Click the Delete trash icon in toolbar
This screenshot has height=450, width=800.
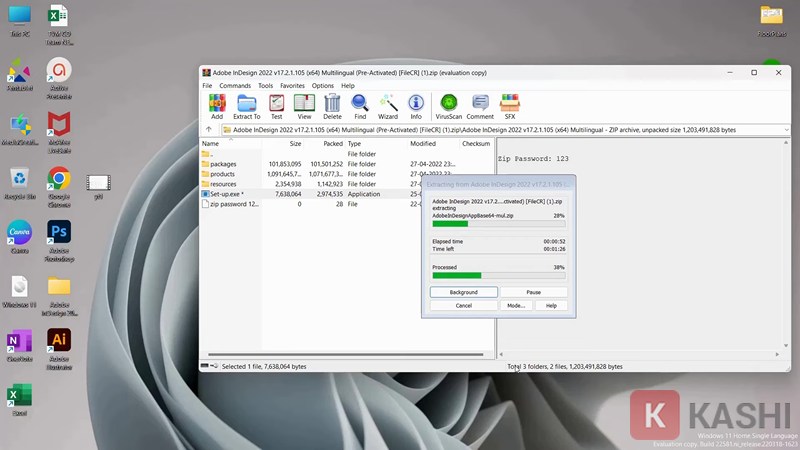coord(332,107)
